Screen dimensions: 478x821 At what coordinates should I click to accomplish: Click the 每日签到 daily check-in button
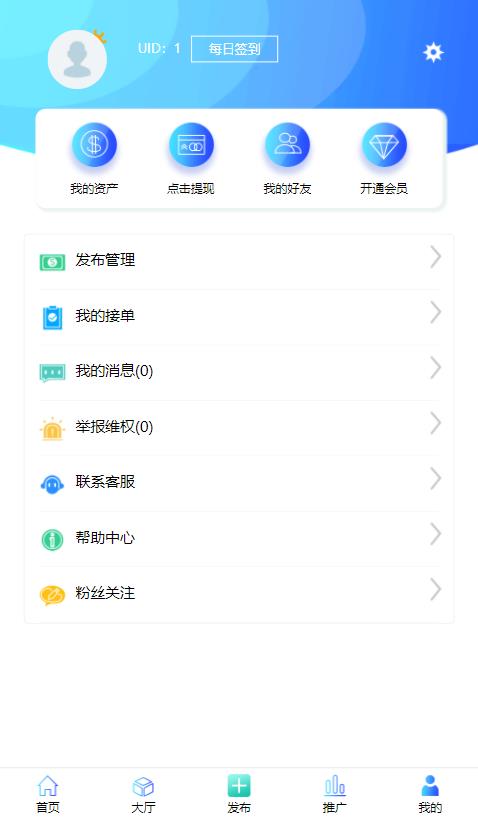point(234,49)
